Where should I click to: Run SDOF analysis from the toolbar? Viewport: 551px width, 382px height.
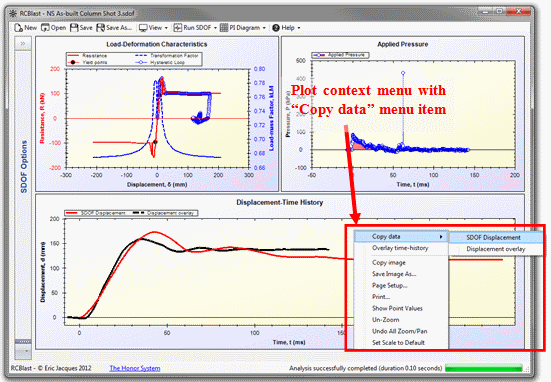click(178, 27)
